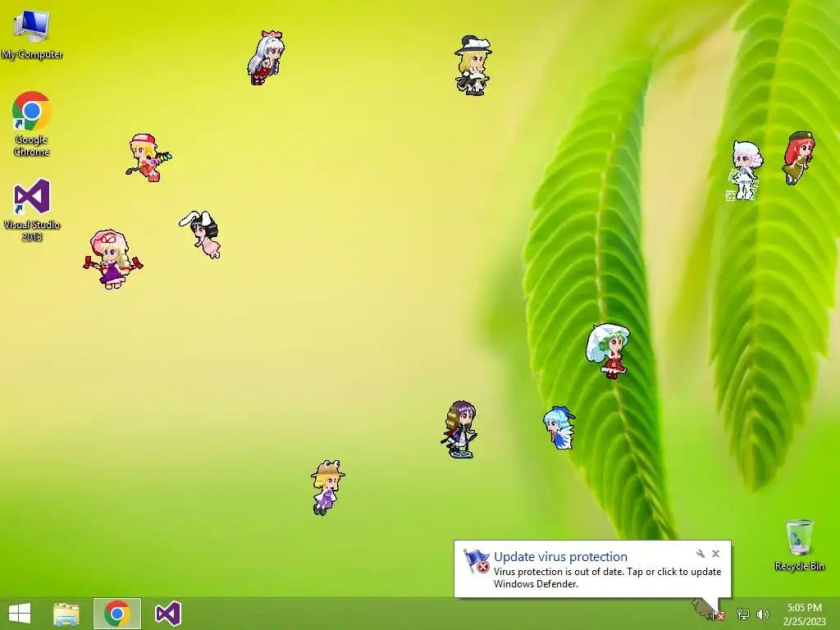Viewport: 840px width, 630px height.
Task: Click the blonde witch-hat mascot
Action: 473,66
